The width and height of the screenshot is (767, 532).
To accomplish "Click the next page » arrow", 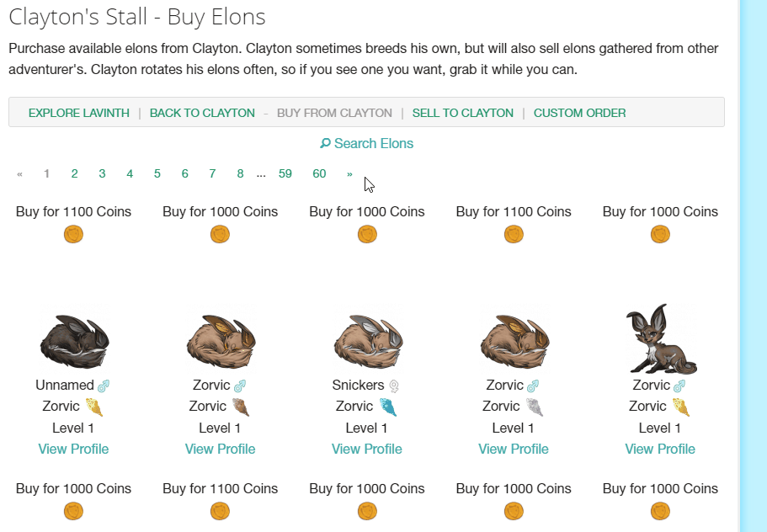I will (x=349, y=173).
